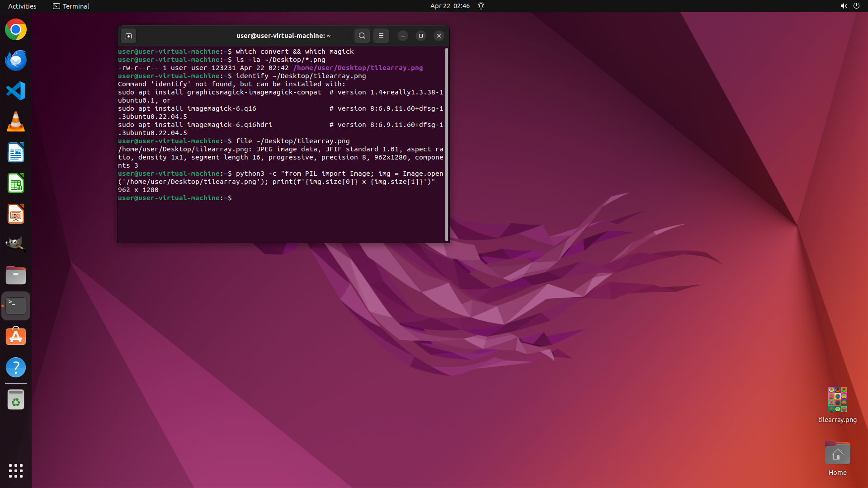The height and width of the screenshot is (488, 868).
Task: Open system menu via volume icon
Action: pyautogui.click(x=844, y=6)
